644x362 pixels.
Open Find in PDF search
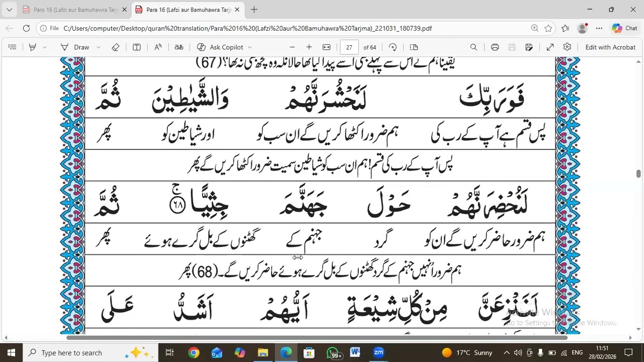(473, 47)
